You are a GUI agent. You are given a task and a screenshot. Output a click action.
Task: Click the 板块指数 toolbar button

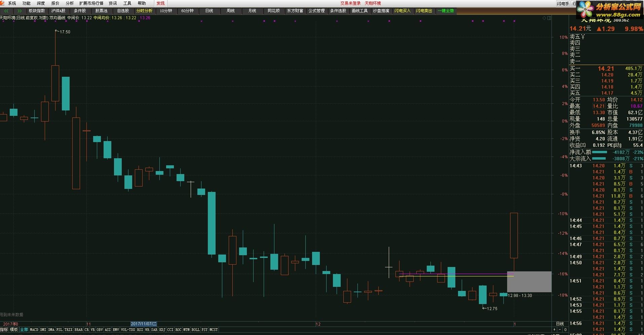pos(37,11)
